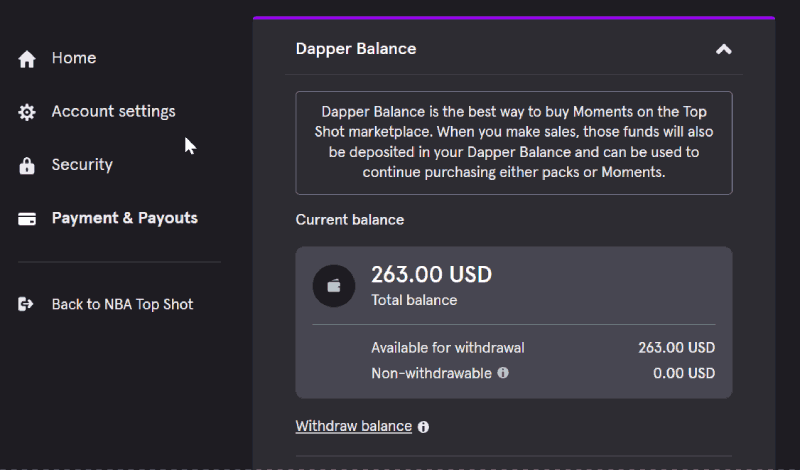Click the wallet icon beside Total balance

334,286
